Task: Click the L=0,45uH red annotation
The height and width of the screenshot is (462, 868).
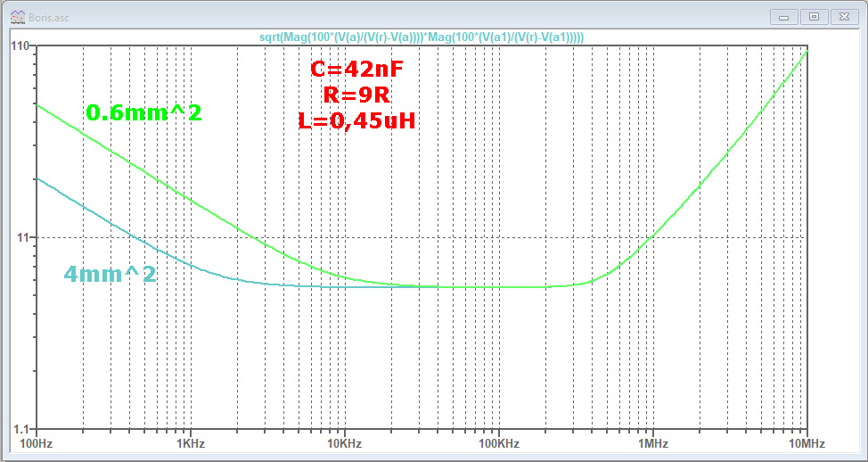Action: 357,120
